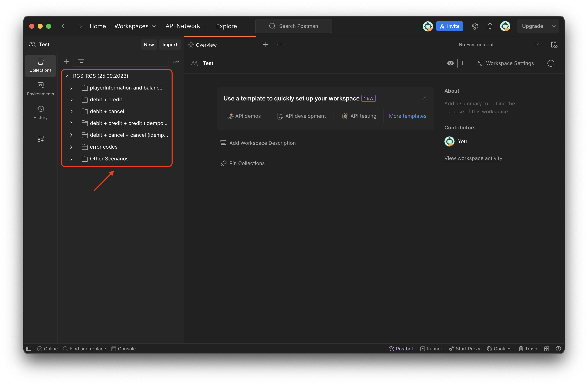This screenshot has width=588, height=385.
Task: Expand the error codes folder
Action: click(71, 147)
